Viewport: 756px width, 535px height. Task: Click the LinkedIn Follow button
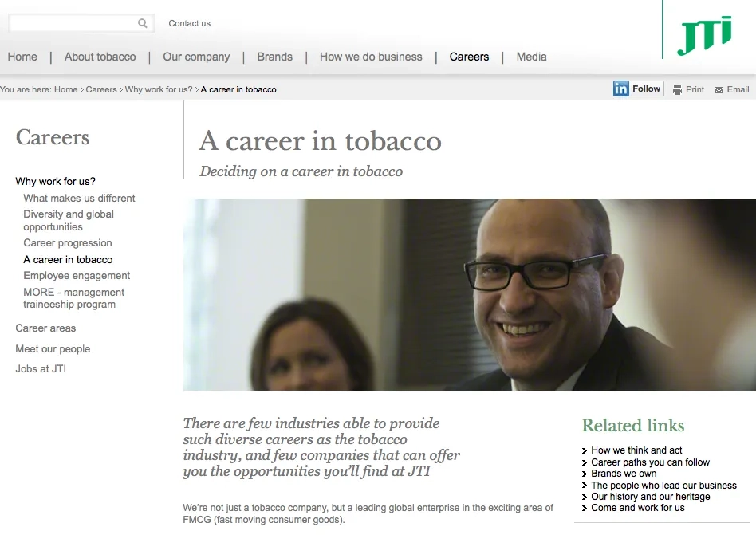[638, 89]
